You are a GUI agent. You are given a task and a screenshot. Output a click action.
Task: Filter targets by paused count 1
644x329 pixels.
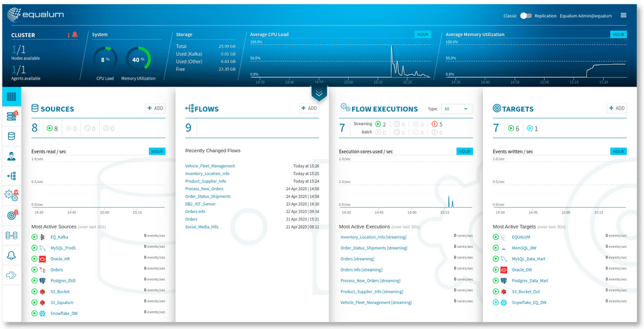tap(532, 129)
